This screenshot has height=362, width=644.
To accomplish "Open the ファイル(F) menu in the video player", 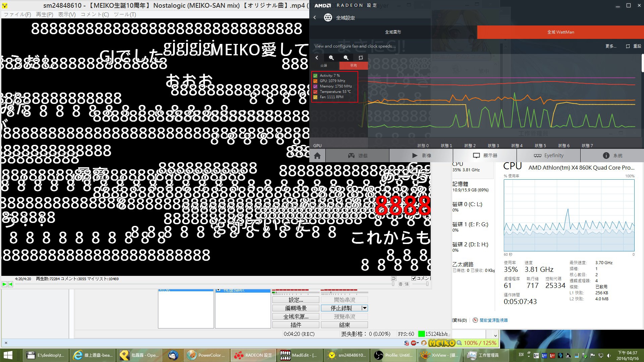I will tap(17, 14).
